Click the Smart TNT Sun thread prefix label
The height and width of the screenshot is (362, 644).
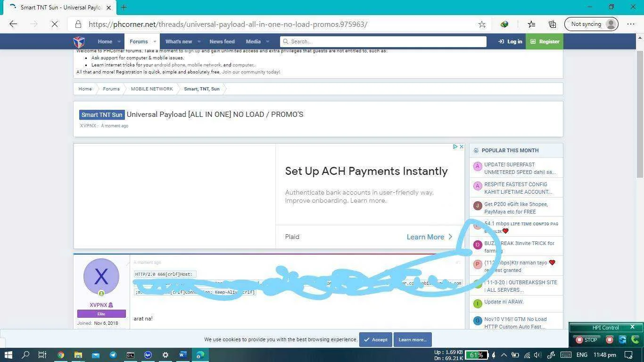tap(101, 115)
